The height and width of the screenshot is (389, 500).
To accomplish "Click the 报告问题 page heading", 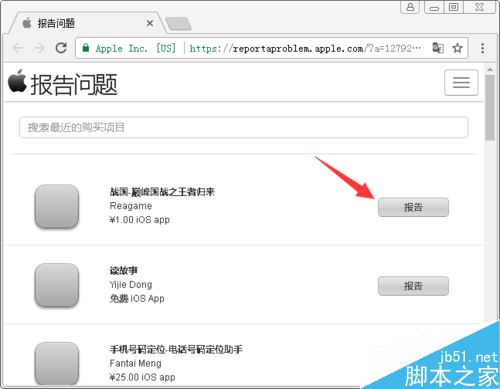I will [x=74, y=84].
